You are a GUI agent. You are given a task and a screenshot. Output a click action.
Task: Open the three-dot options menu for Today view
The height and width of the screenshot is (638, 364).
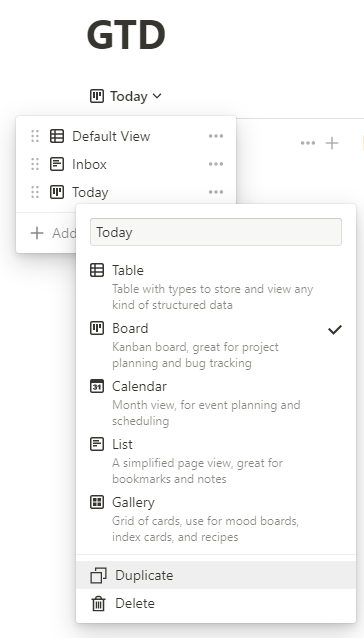click(216, 192)
